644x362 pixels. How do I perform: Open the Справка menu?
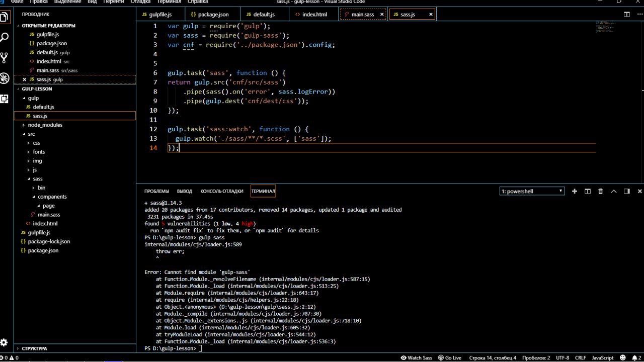click(x=198, y=2)
